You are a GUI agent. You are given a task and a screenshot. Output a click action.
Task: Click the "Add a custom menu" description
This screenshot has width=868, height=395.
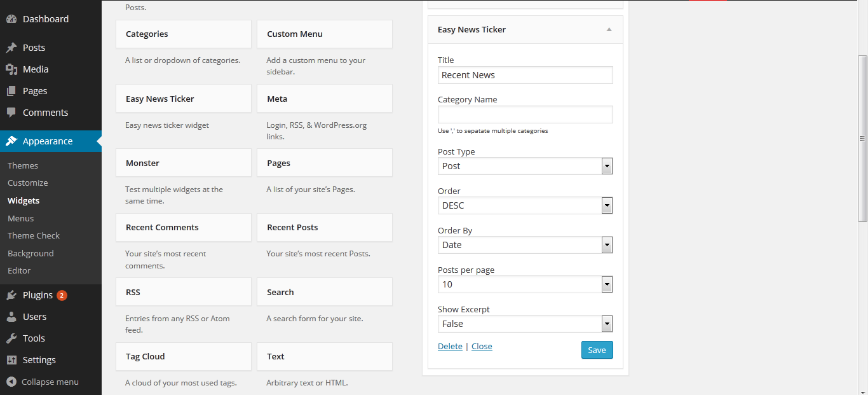point(316,66)
